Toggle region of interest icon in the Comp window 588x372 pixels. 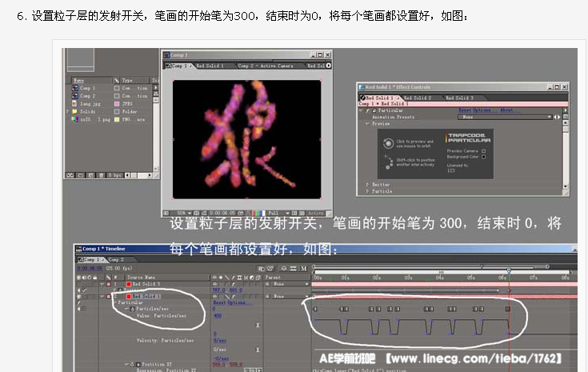click(294, 213)
